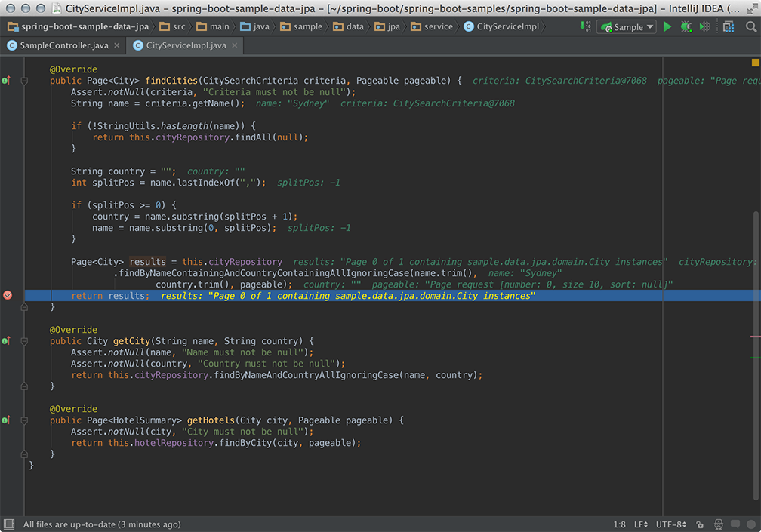The width and height of the screenshot is (761, 532).
Task: Click the implements-method gutter icon beside findCities
Action: point(6,81)
